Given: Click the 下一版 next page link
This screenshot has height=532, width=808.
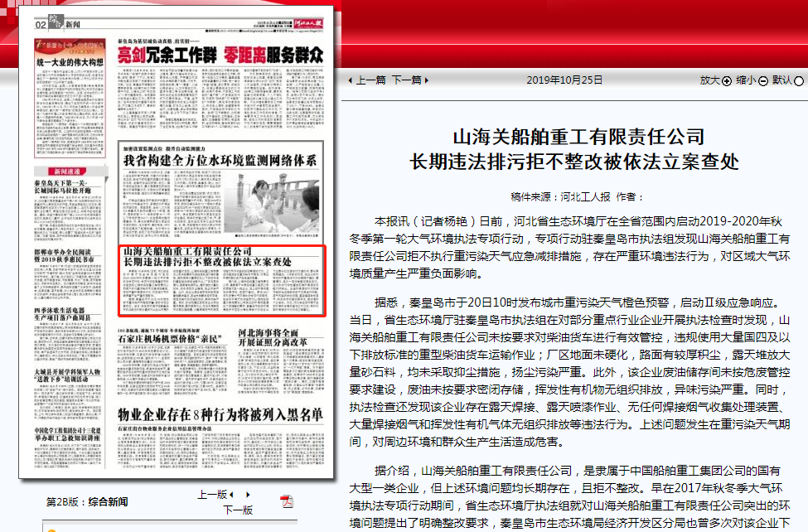Looking at the screenshot, I should [x=238, y=510].
